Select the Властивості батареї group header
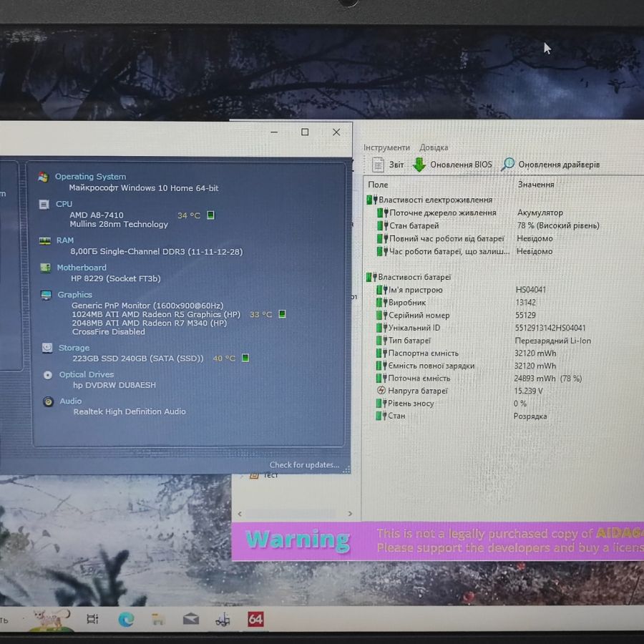 409,277
